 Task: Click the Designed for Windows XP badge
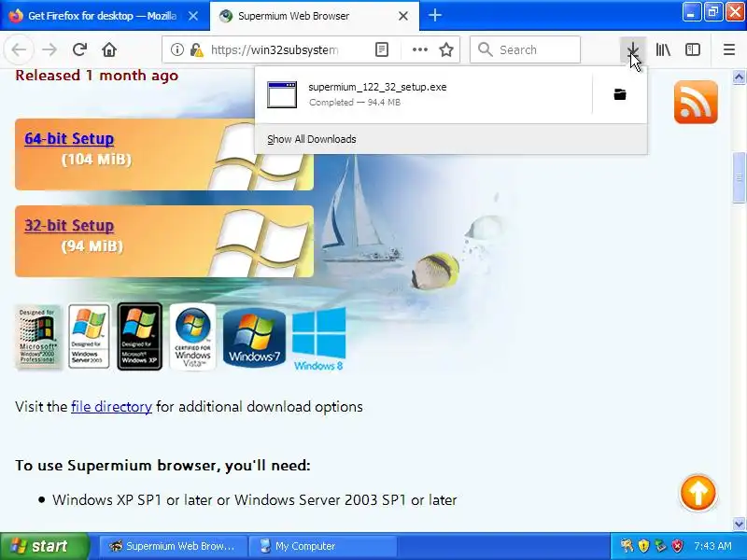click(139, 337)
